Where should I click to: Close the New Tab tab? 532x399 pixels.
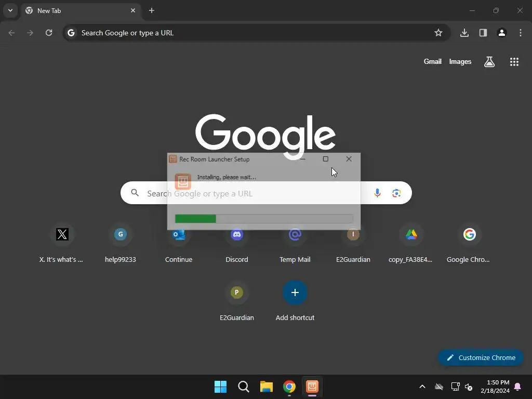click(x=133, y=10)
